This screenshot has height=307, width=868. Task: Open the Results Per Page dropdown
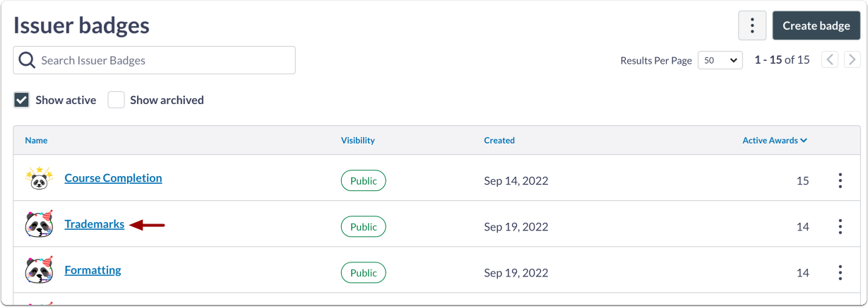tap(720, 60)
